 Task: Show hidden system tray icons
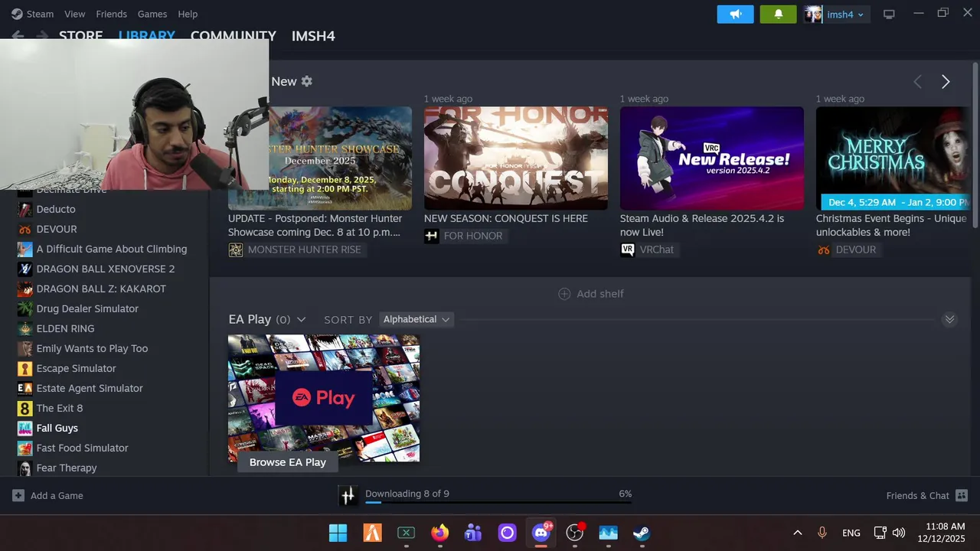pyautogui.click(x=797, y=533)
